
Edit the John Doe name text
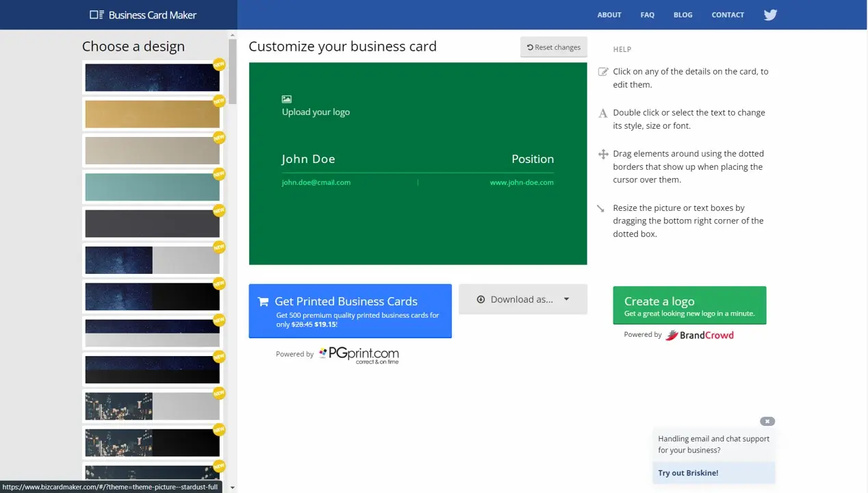click(308, 159)
